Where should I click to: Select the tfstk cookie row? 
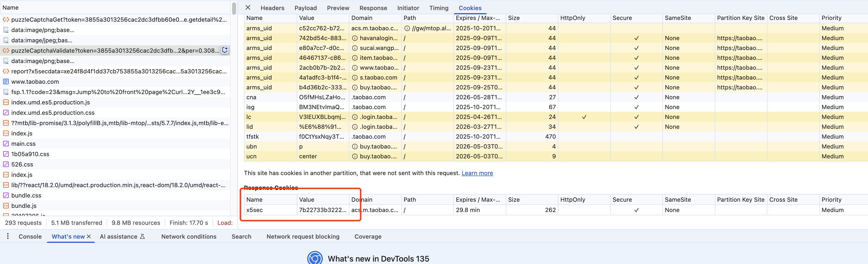pyautogui.click(x=556, y=136)
